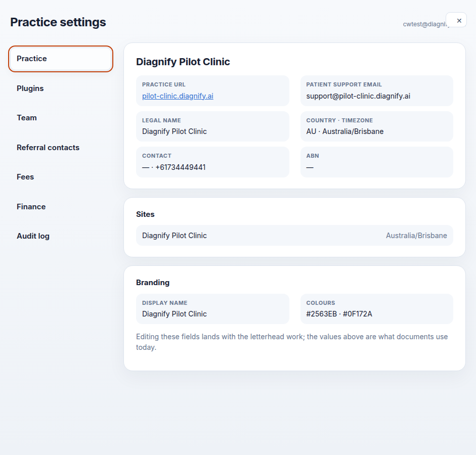Switch to the Team section
The width and height of the screenshot is (476, 455).
click(x=61, y=118)
